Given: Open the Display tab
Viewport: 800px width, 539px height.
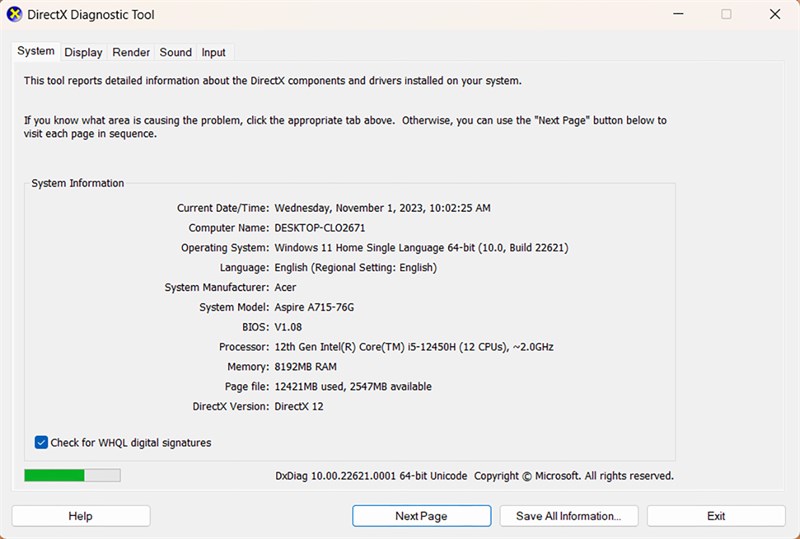Looking at the screenshot, I should [x=84, y=52].
